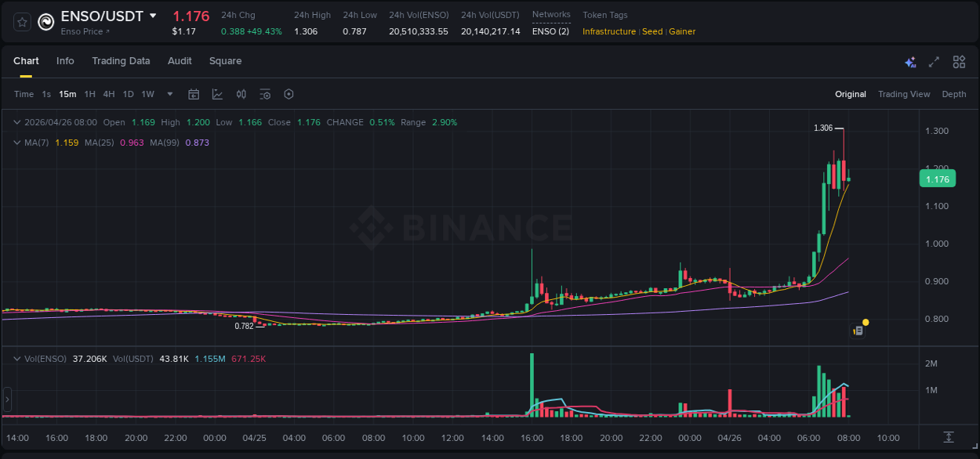This screenshot has height=459, width=980.
Task: Open the Audit tab
Action: pos(180,61)
